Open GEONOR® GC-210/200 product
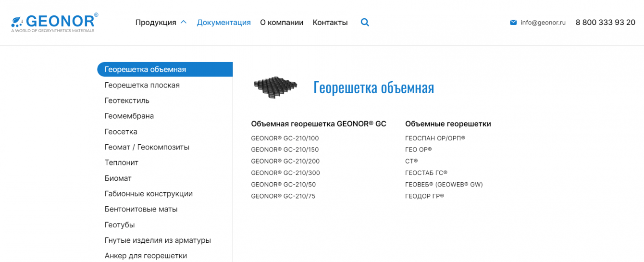Image resolution: width=644 pixels, height=262 pixels. (x=285, y=161)
